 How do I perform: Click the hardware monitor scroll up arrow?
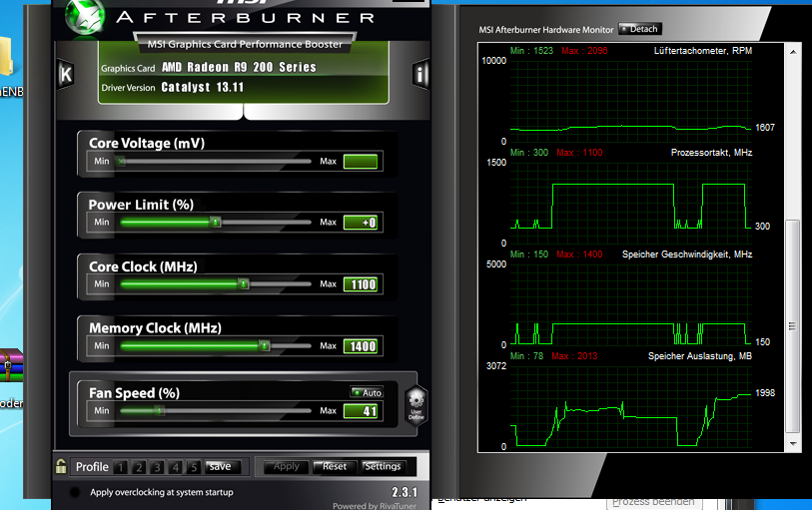click(793, 52)
